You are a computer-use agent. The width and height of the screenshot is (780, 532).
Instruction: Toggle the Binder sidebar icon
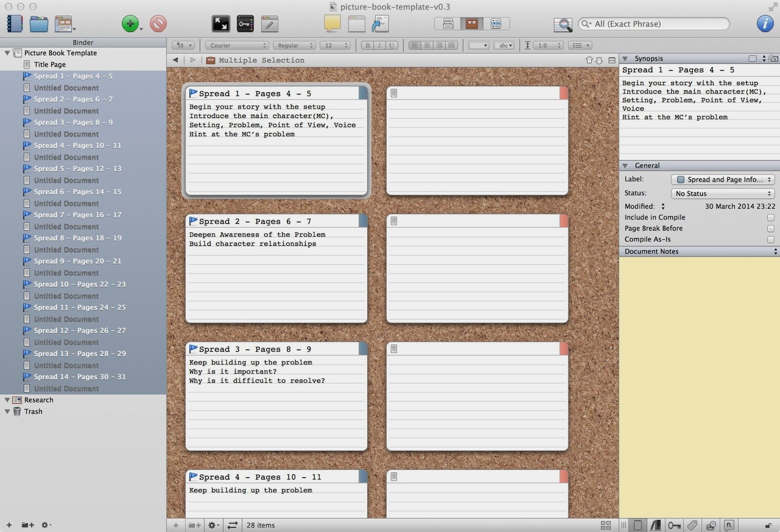pos(15,23)
